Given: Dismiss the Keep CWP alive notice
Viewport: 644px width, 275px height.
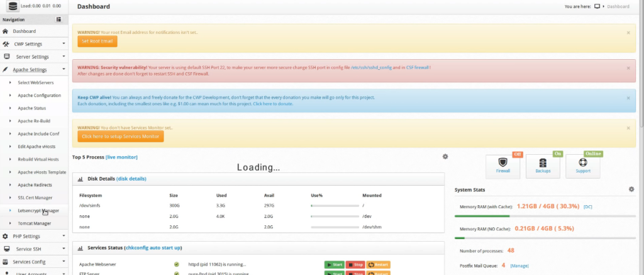Looking at the screenshot, I should click(628, 98).
